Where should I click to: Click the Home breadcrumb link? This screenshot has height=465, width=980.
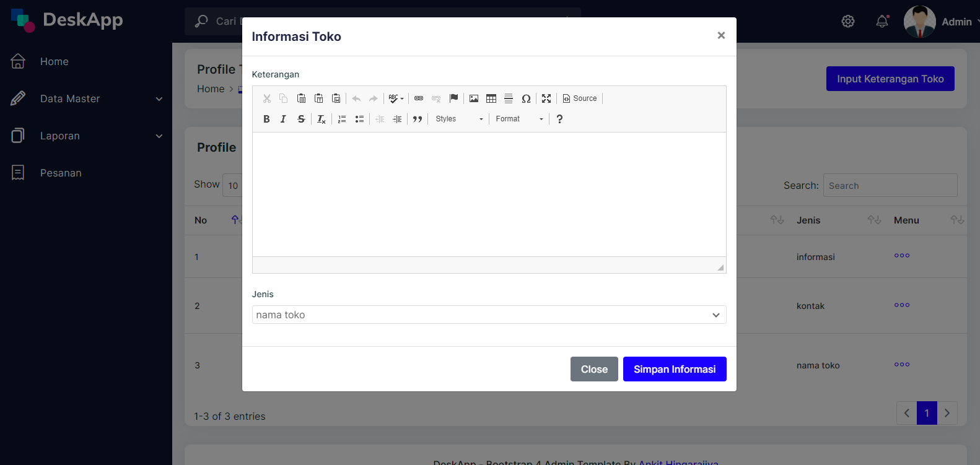click(211, 89)
